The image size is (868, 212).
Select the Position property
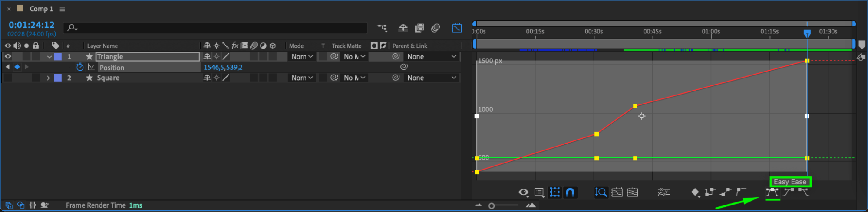[x=112, y=68]
